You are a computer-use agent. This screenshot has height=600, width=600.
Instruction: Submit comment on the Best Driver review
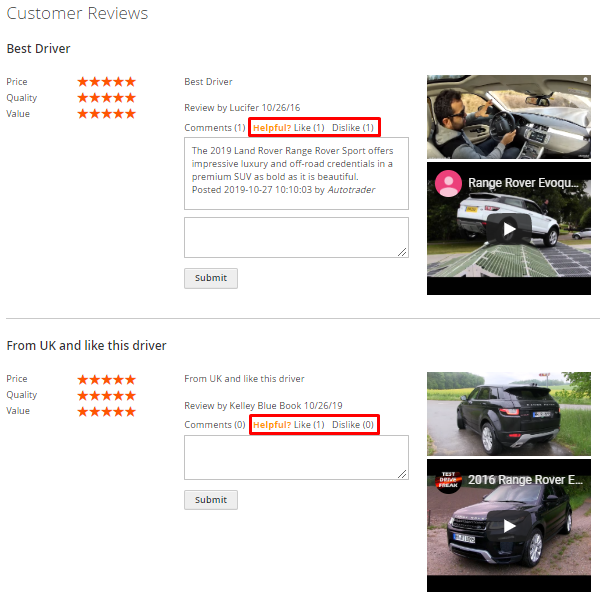(211, 278)
